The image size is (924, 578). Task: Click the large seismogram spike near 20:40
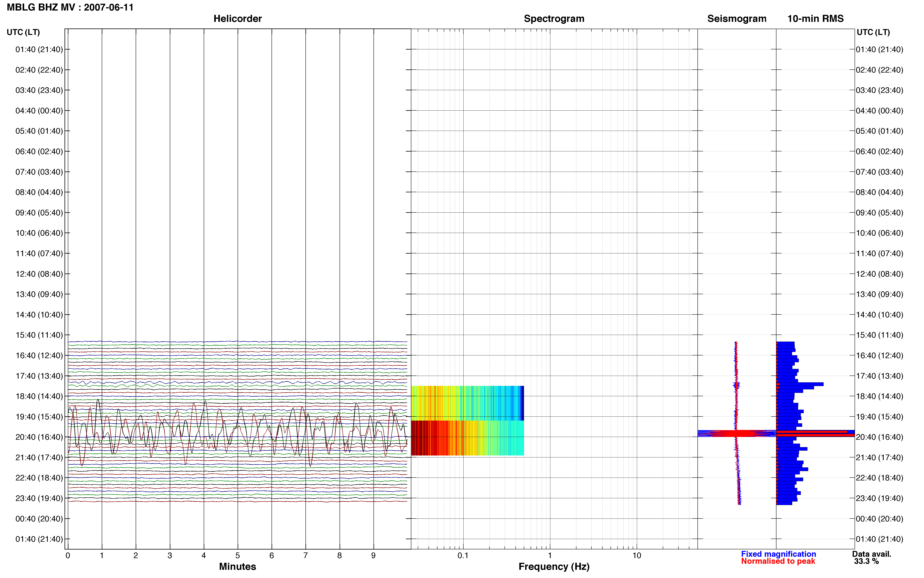click(x=737, y=433)
